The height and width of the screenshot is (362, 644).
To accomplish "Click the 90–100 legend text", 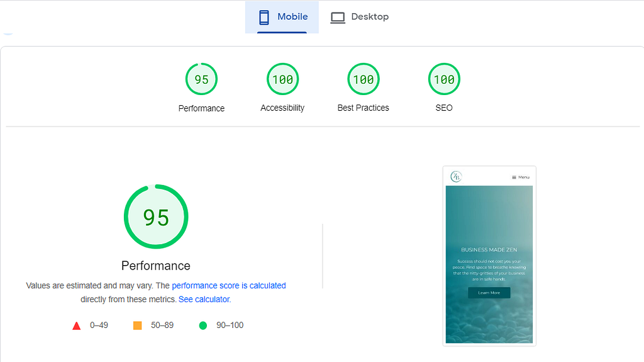I will [x=230, y=325].
